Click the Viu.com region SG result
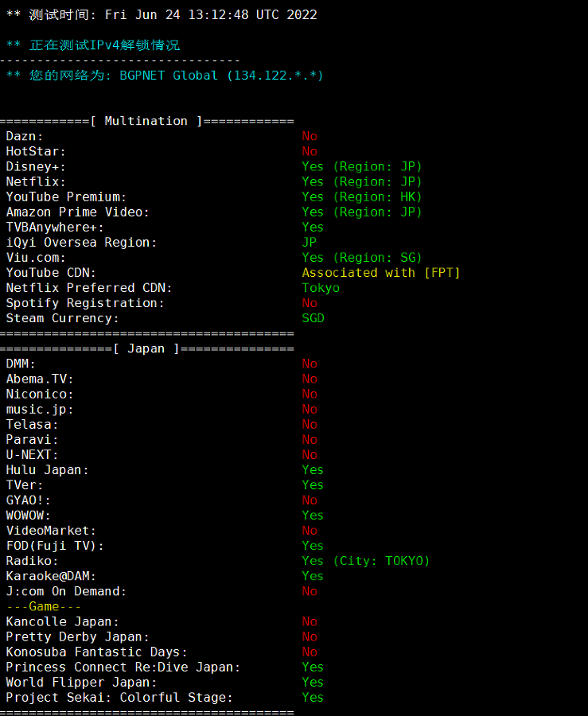 [x=362, y=257]
